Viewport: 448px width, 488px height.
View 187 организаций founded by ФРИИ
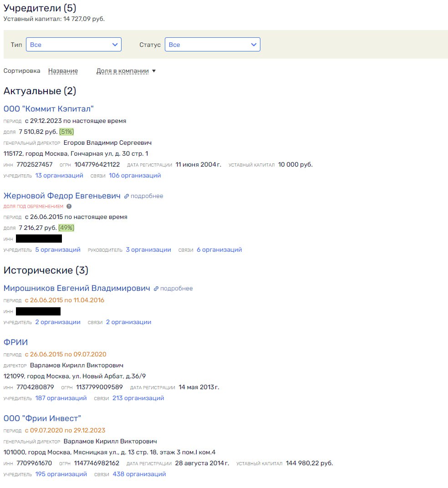tap(61, 398)
